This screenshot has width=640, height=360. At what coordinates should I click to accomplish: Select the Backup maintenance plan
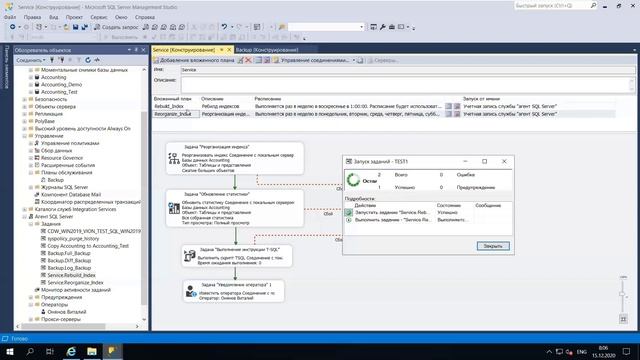coord(56,180)
